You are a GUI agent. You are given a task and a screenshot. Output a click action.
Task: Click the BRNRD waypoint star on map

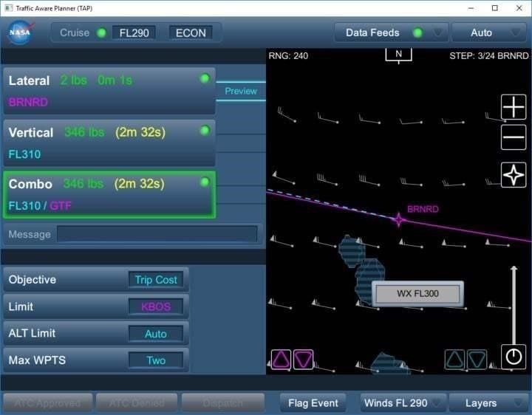[399, 220]
